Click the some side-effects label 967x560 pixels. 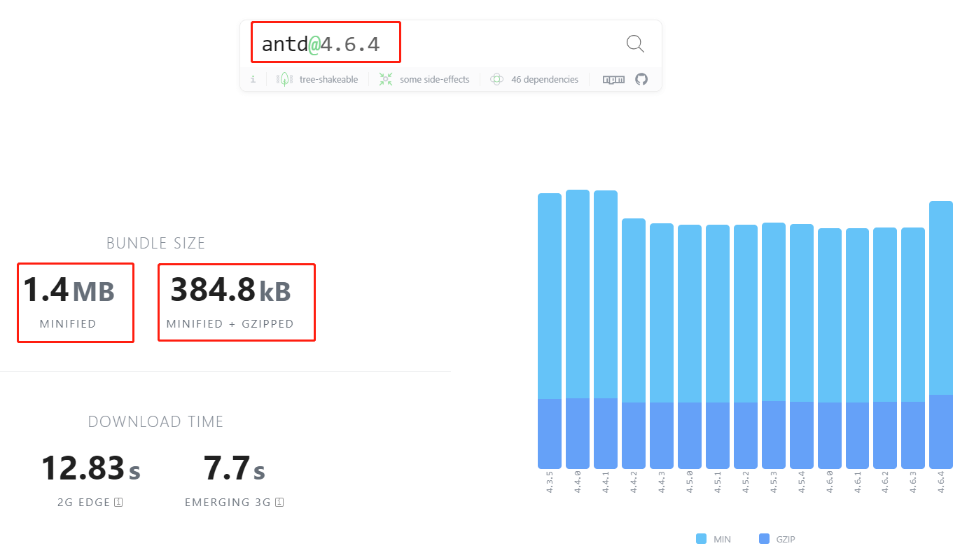point(435,80)
